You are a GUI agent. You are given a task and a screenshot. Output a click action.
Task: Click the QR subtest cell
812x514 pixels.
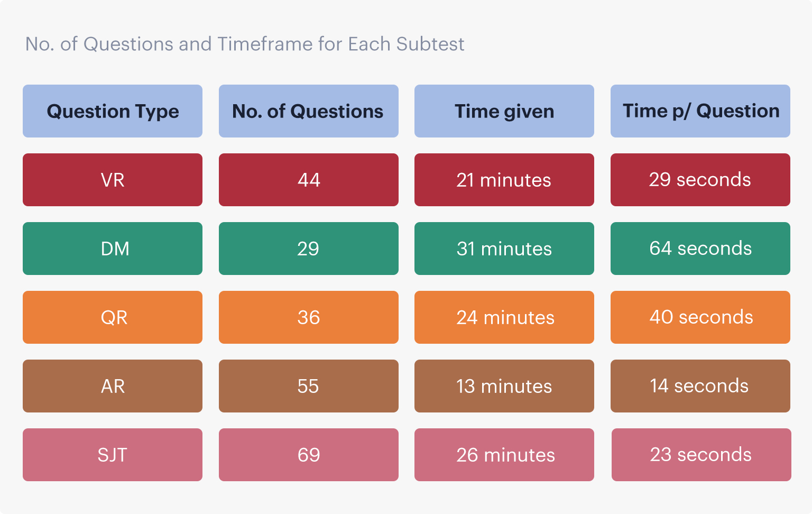tap(113, 317)
